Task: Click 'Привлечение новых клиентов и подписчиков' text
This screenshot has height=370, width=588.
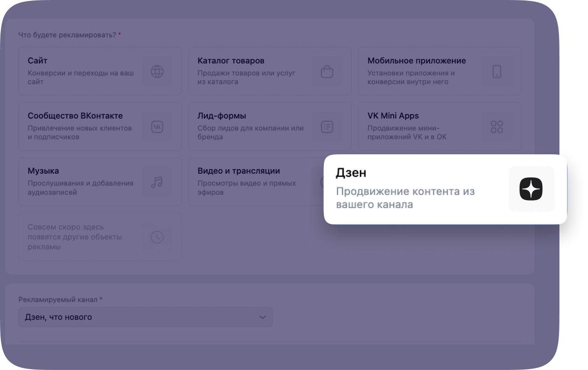Action: [x=80, y=132]
